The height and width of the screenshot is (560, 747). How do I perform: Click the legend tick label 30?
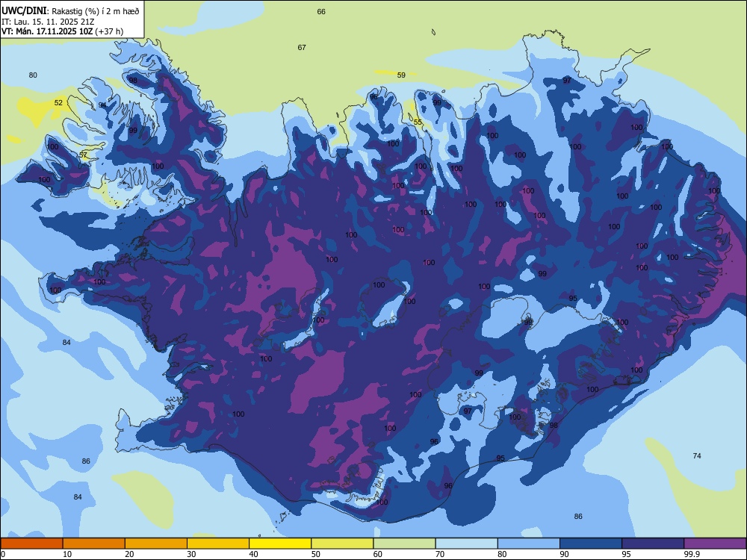(x=191, y=554)
